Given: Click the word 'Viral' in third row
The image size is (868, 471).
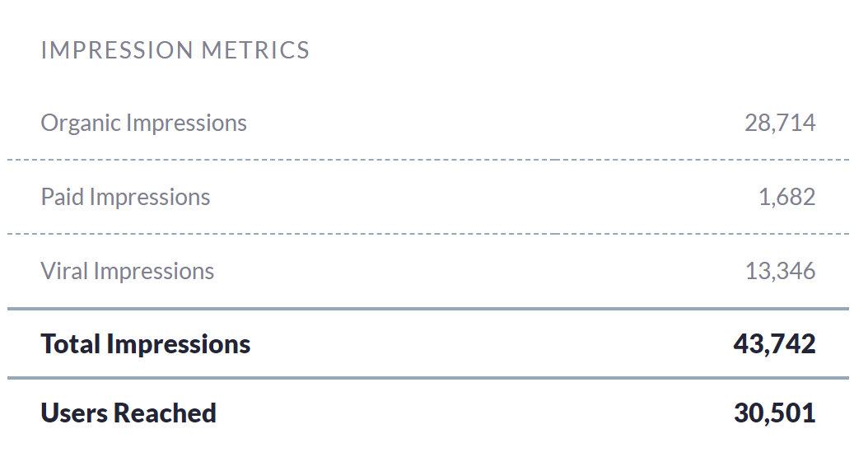Looking at the screenshot, I should click(64, 272).
